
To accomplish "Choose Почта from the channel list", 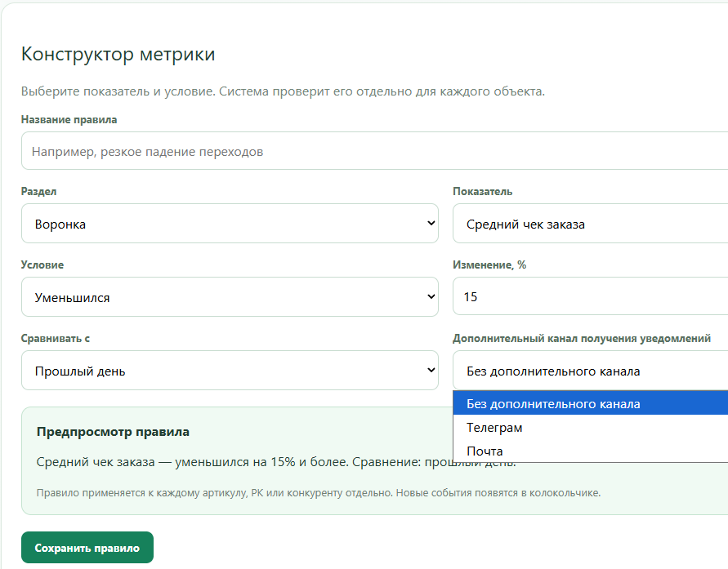I will (x=590, y=451).
